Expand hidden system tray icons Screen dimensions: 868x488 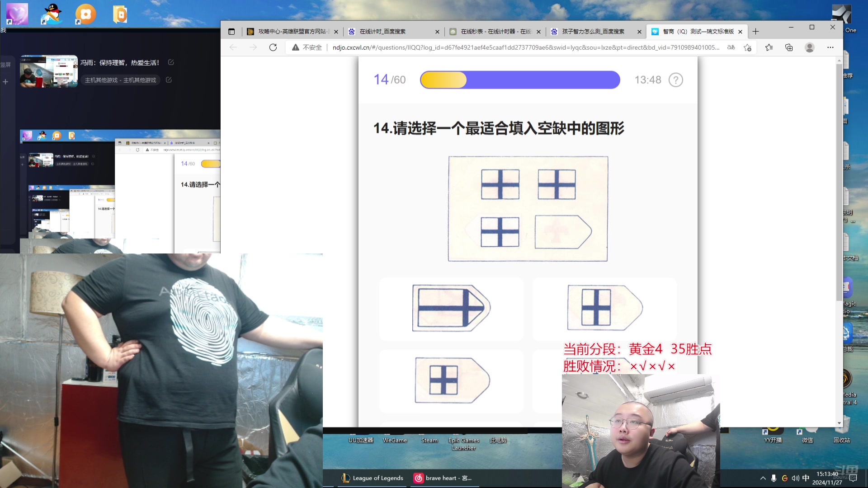tap(763, 478)
